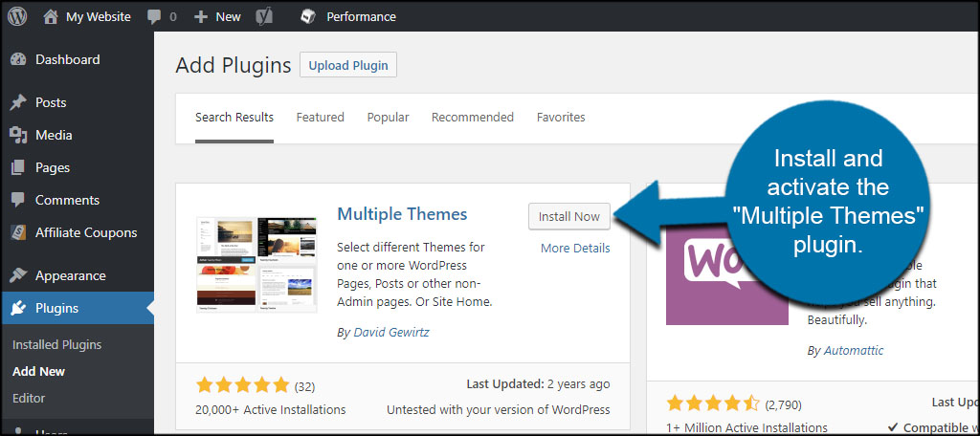Click the Appearance paintbrush icon
The image size is (980, 436).
point(19,275)
